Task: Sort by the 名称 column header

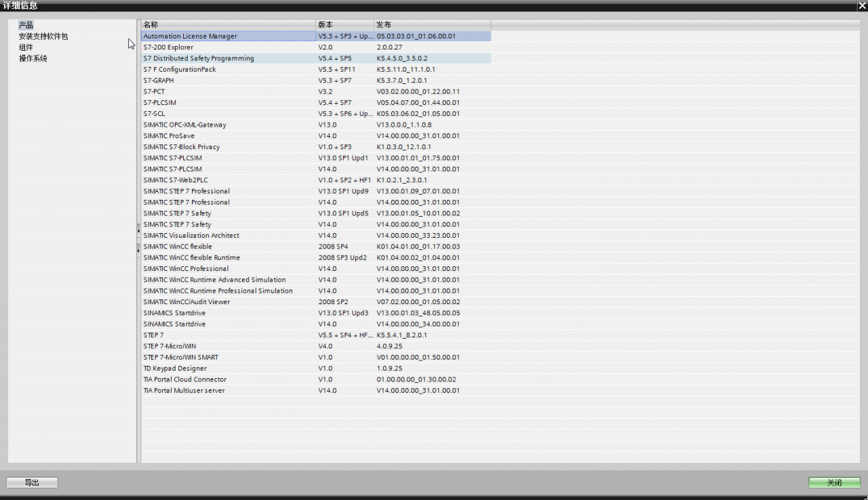Action: tap(229, 24)
